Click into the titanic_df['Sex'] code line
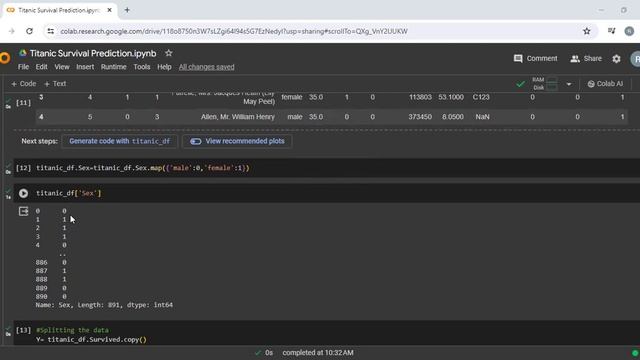The height and width of the screenshot is (360, 640). 68,193
